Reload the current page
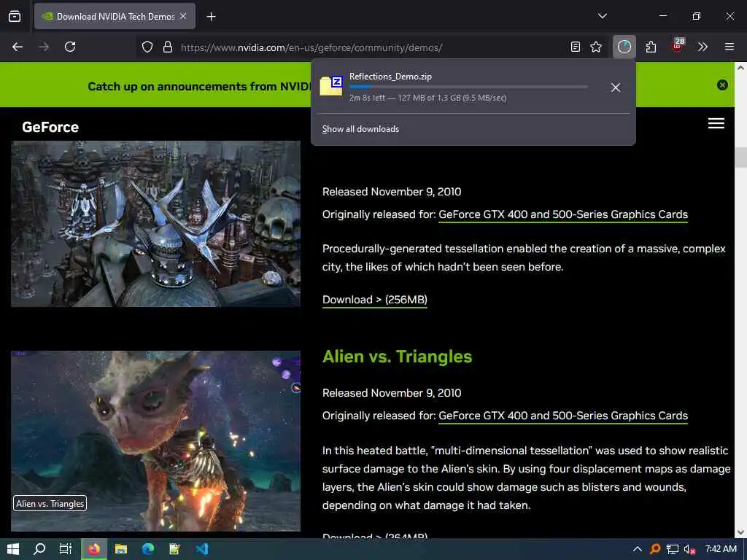 (70, 47)
